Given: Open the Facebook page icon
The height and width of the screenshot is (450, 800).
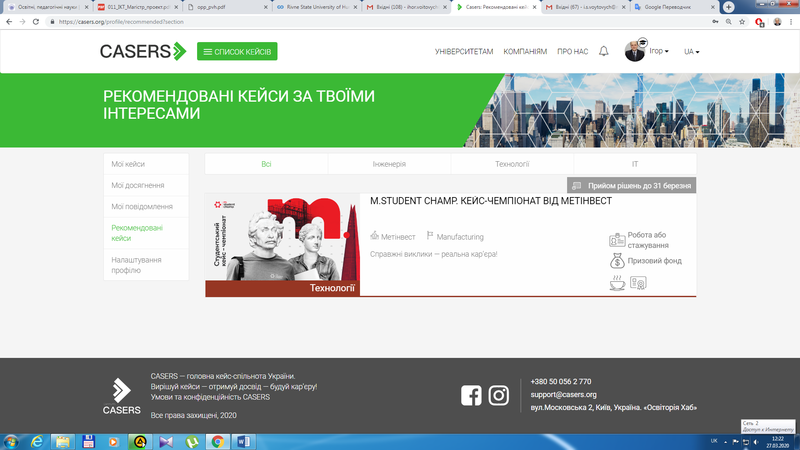Looking at the screenshot, I should (471, 395).
